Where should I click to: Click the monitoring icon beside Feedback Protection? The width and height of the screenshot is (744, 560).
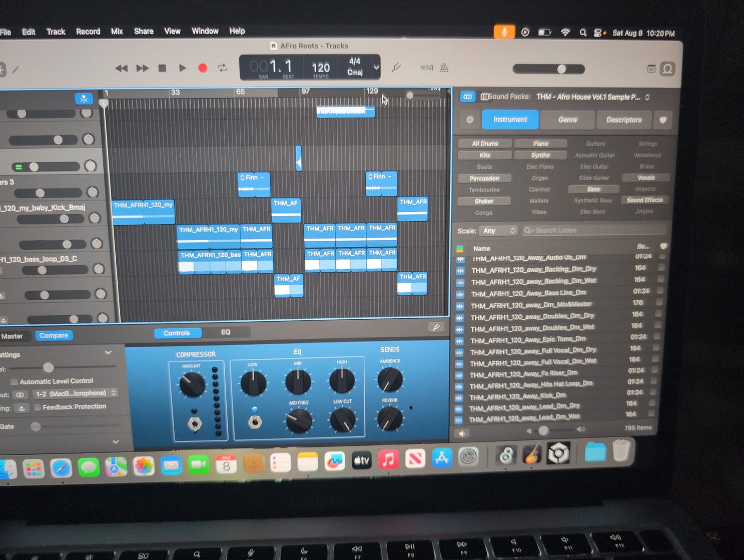(21, 408)
